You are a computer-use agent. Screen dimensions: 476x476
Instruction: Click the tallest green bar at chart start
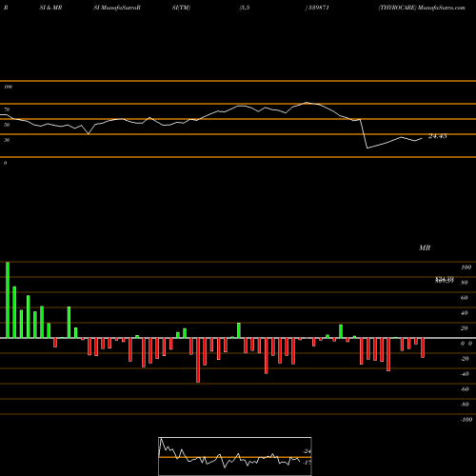coord(8,300)
